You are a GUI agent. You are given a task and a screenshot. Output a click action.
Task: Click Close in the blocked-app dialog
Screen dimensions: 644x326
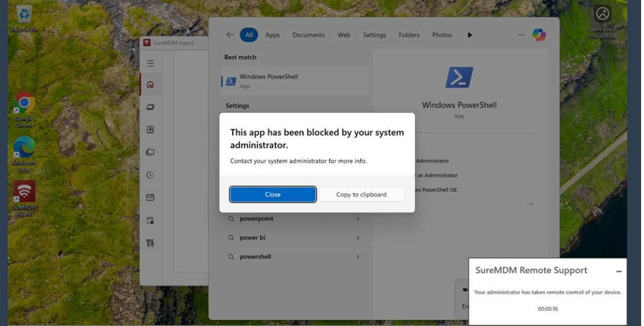pos(273,194)
